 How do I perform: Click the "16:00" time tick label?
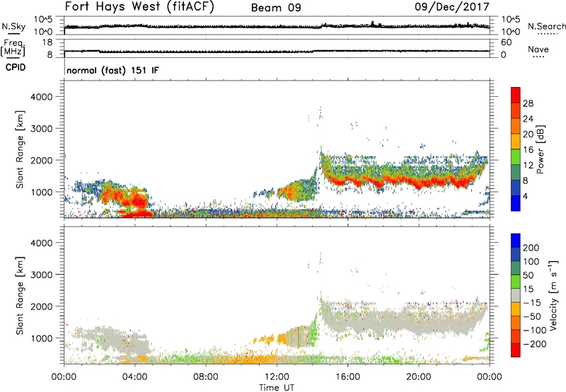(x=347, y=377)
